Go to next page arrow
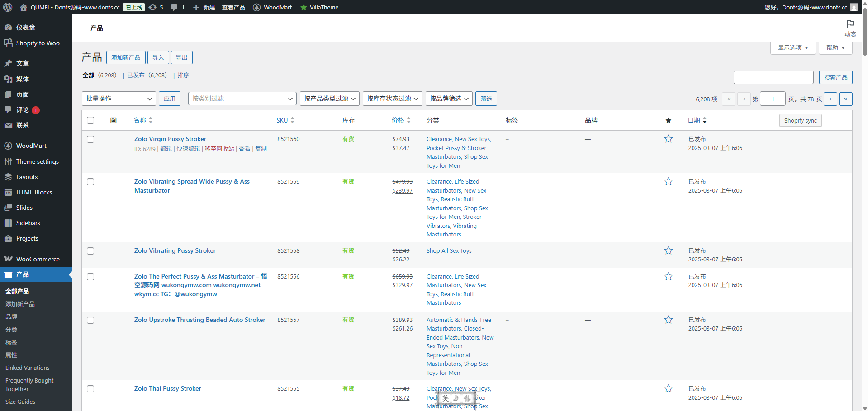Image resolution: width=868 pixels, height=411 pixels. coord(830,99)
